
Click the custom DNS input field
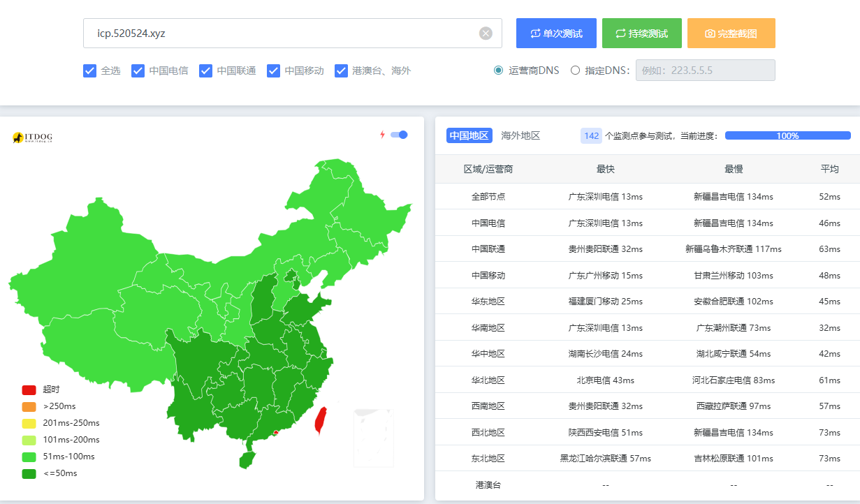tap(705, 71)
